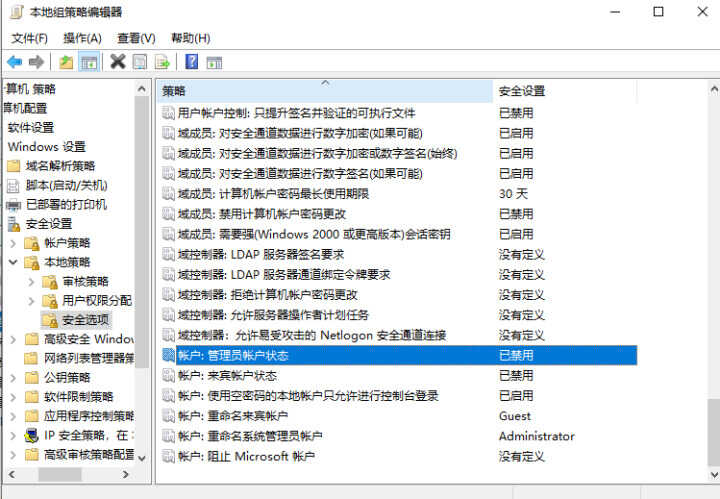720x499 pixels.
Task: Expand the 审核策略 tree node
Action: click(x=31, y=282)
